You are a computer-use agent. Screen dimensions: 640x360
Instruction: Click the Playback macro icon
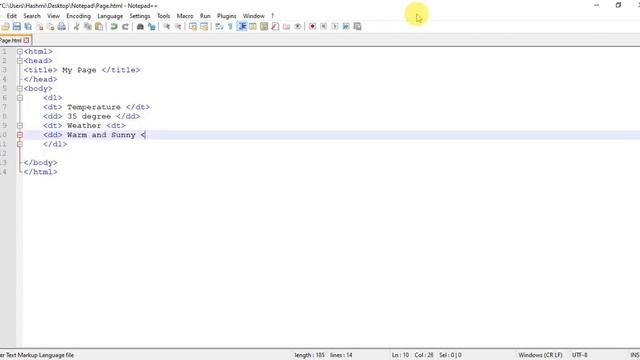coord(335,27)
